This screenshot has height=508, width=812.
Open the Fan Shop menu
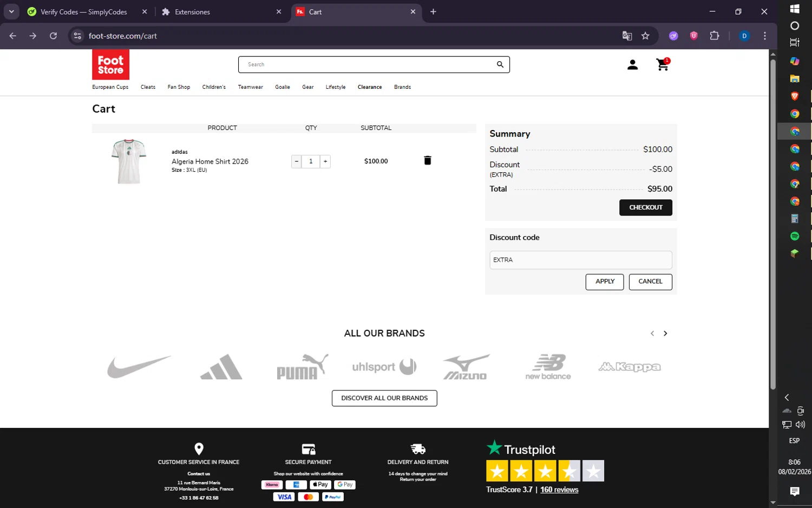pyautogui.click(x=179, y=87)
